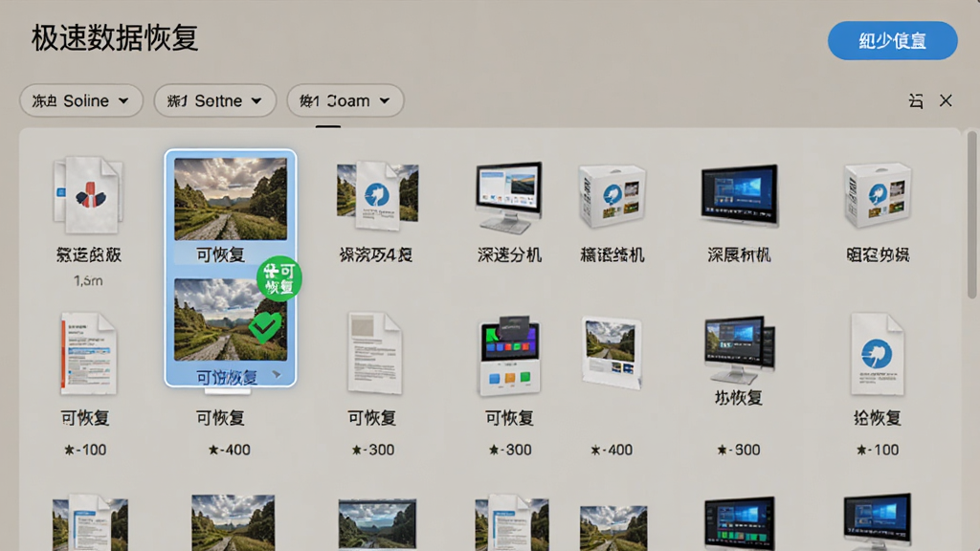Select the colorful tablet device icon rated ★-300
The width and height of the screenshot is (980, 551).
point(509,355)
